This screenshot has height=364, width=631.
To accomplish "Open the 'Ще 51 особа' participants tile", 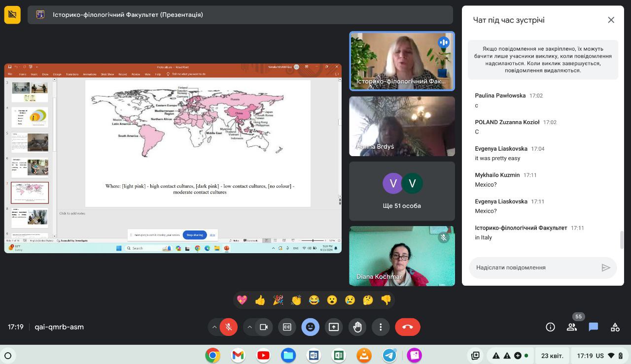I will coord(402,191).
